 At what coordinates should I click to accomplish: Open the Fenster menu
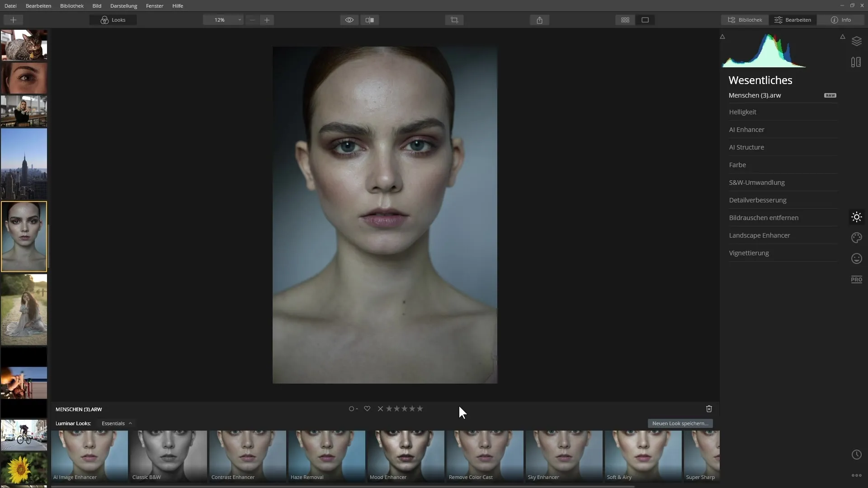coord(155,6)
